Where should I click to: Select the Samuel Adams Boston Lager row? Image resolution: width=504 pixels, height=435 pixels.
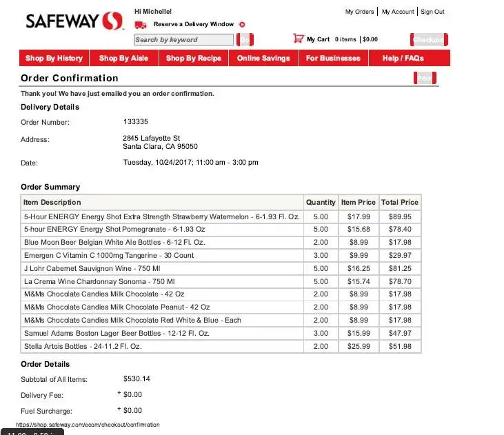click(x=221, y=334)
